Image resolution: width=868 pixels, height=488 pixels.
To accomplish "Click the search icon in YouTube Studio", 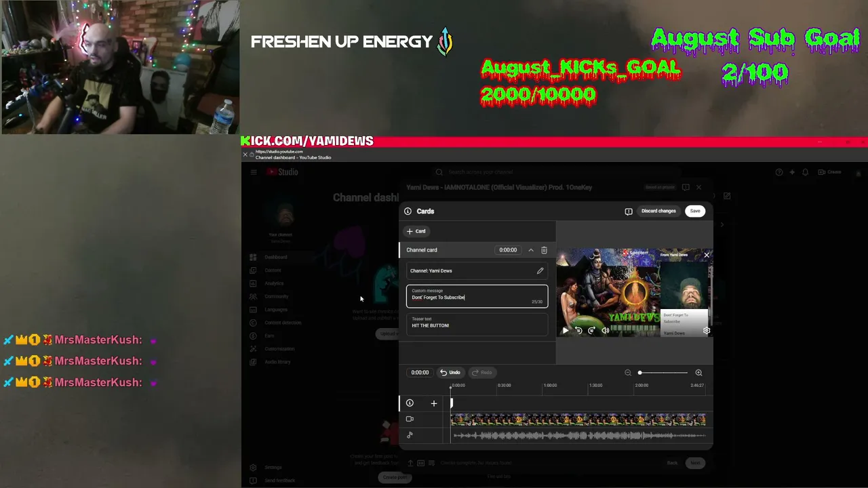I will [x=439, y=172].
